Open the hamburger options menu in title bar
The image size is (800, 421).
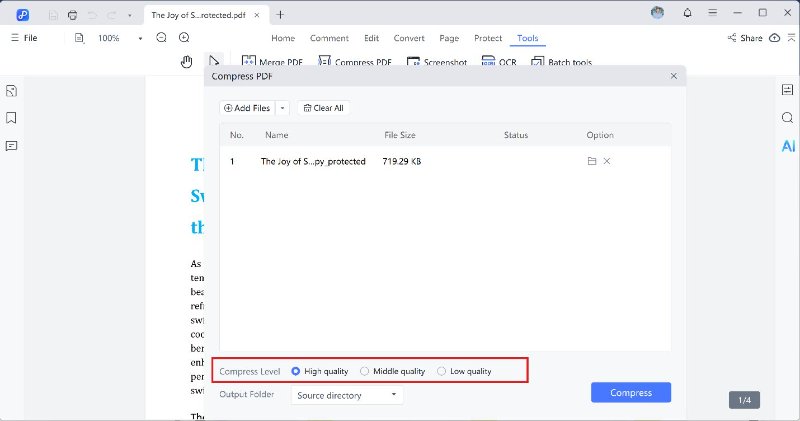(712, 13)
